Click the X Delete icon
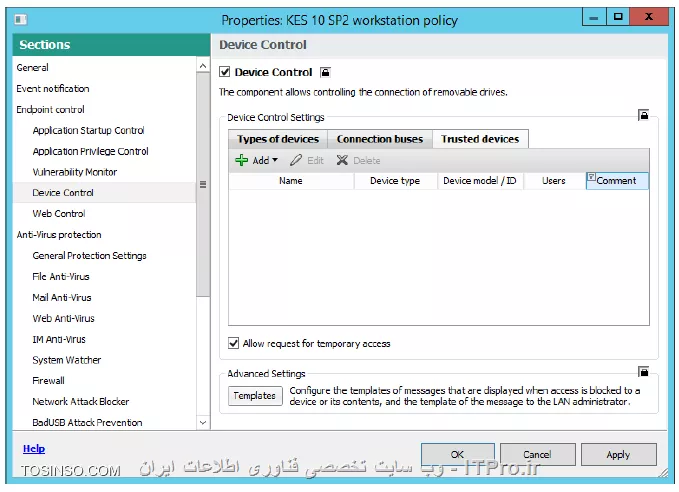Image resolution: width=679 pixels, height=492 pixels. (342, 160)
